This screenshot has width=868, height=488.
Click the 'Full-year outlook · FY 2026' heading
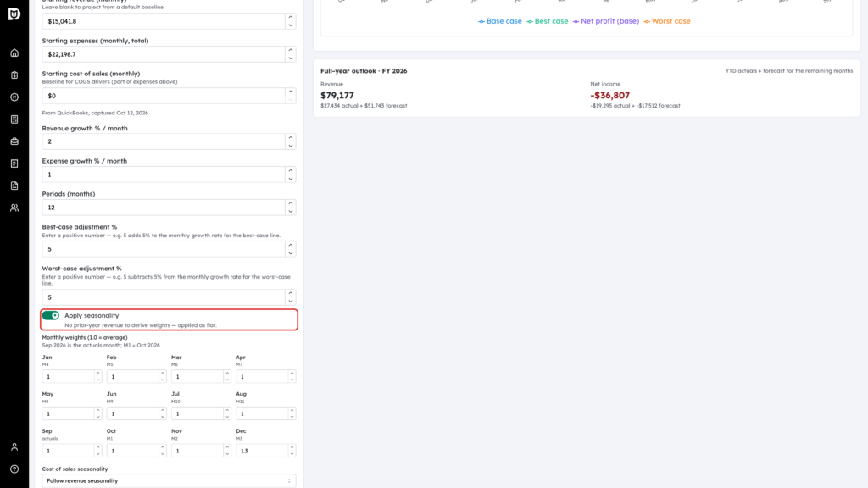point(364,71)
